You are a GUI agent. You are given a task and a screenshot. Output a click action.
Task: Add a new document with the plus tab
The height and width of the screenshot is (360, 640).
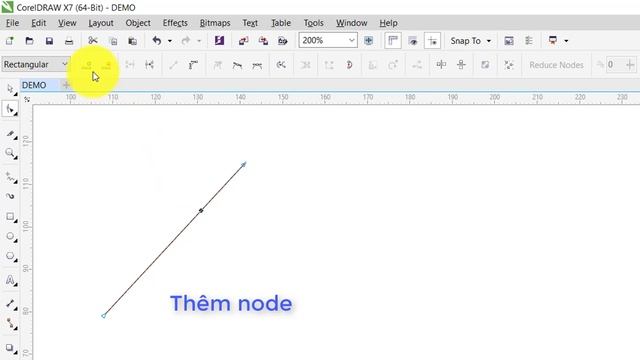pyautogui.click(x=66, y=85)
